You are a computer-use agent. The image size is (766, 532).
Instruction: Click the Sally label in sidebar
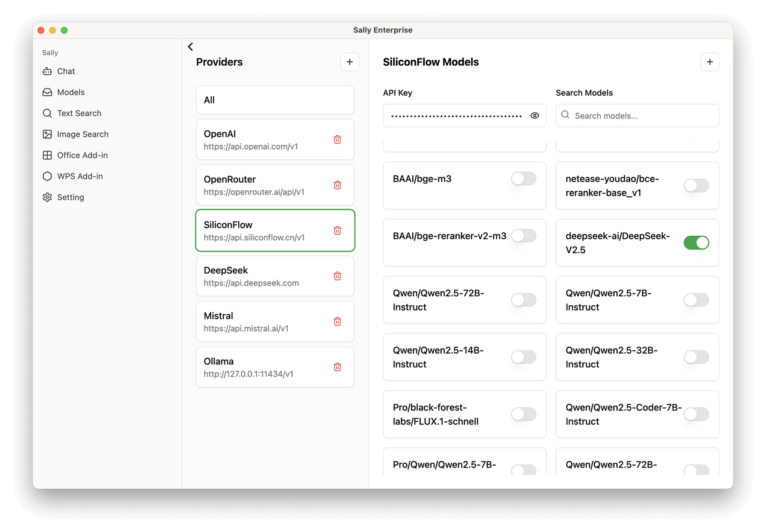[50, 53]
